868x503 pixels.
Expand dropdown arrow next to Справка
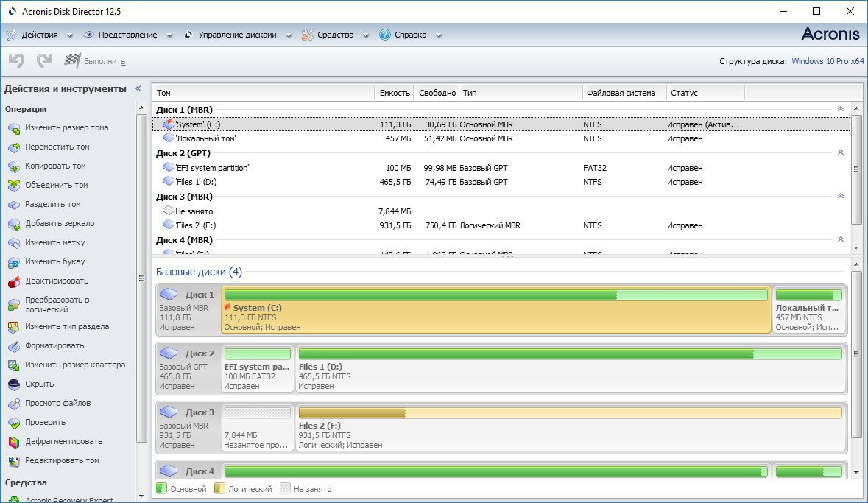(x=439, y=35)
